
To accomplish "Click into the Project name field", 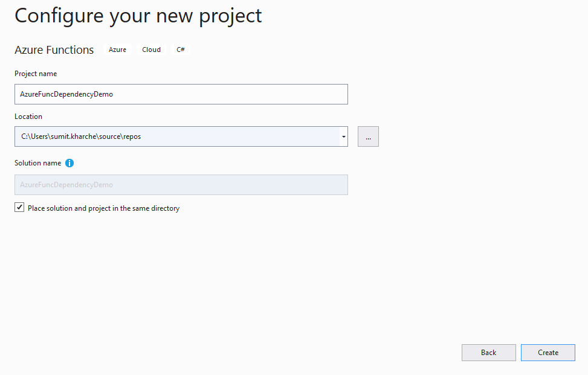I will click(x=181, y=94).
